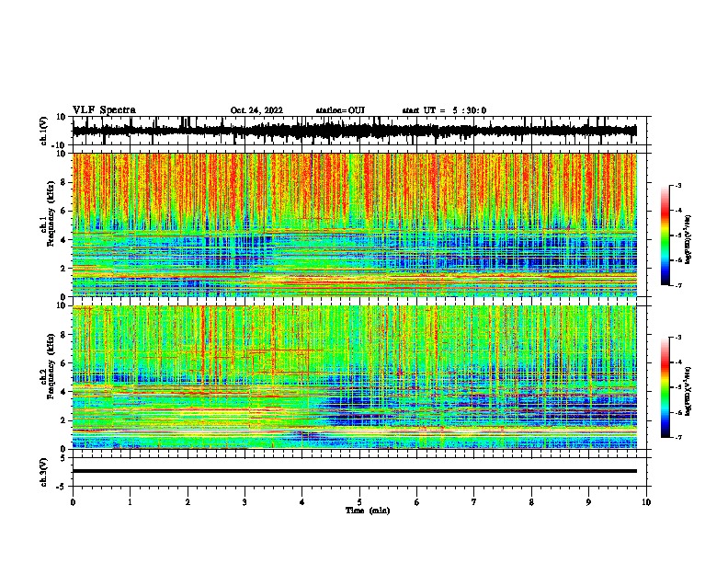The width and height of the screenshot is (728, 563).
Task: Click the "-7" bottom tick of ch.2 color bar
Action: tap(678, 437)
